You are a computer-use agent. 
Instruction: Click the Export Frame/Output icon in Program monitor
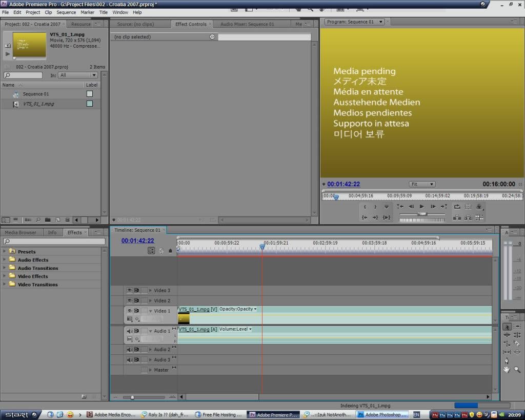click(479, 207)
